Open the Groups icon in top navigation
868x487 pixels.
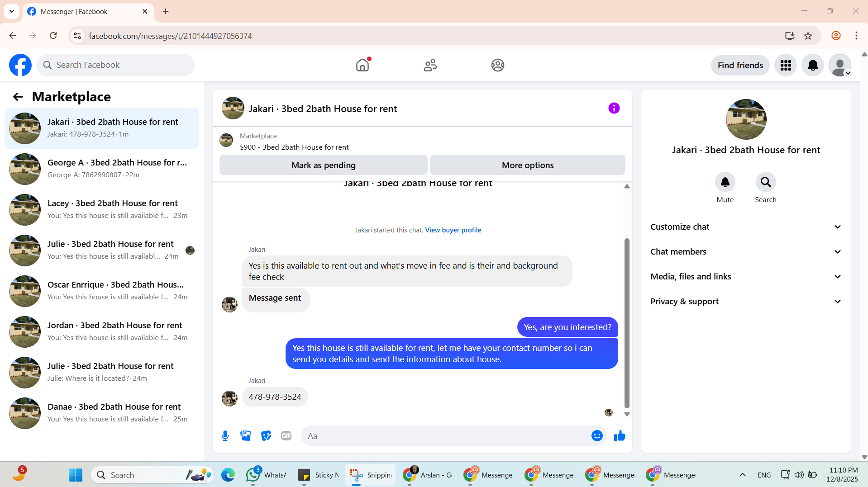tap(498, 65)
